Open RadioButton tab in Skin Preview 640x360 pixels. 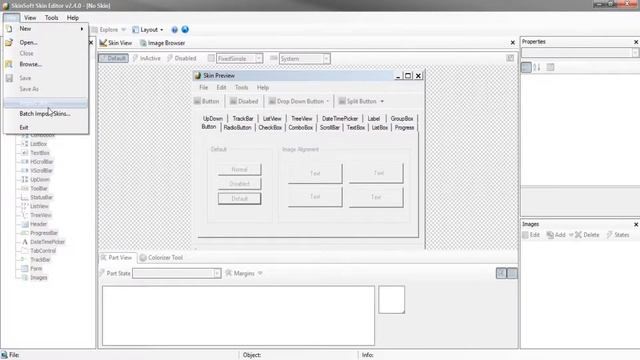238,128
